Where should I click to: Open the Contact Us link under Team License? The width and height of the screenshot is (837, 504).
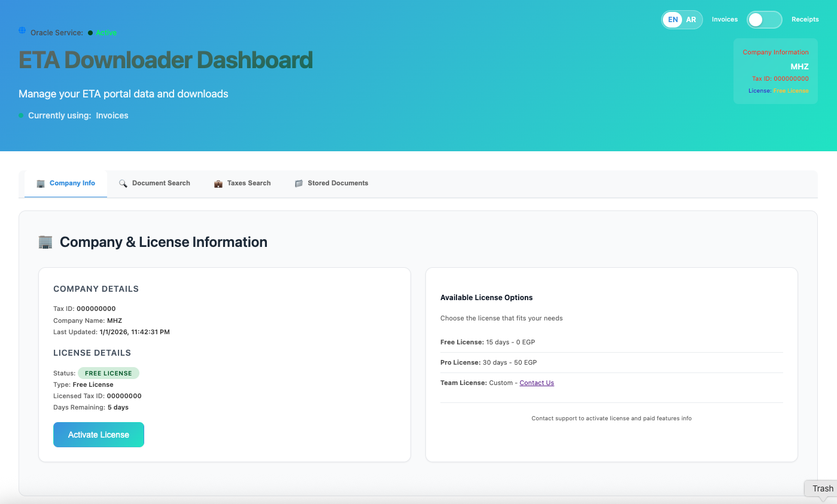click(x=536, y=383)
